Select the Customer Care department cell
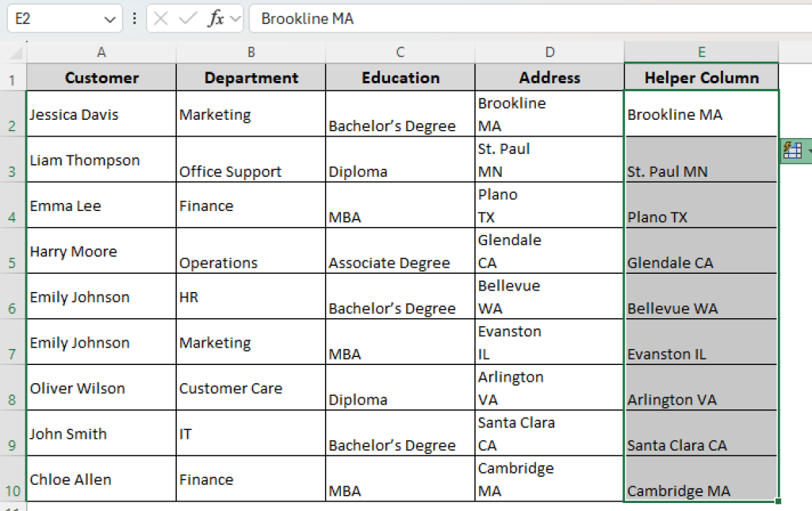The image size is (812, 511). (251, 388)
